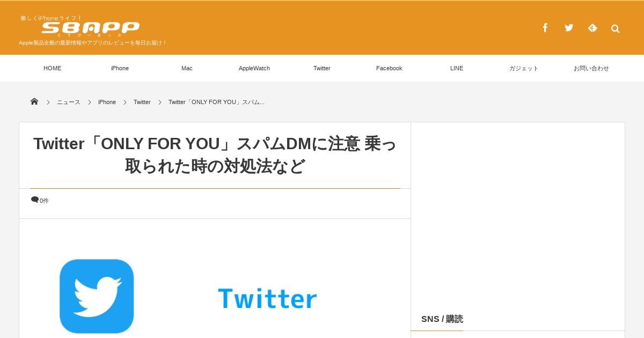The width and height of the screenshot is (644, 338).
Task: Open the Mac navigation menu item
Action: click(x=187, y=68)
